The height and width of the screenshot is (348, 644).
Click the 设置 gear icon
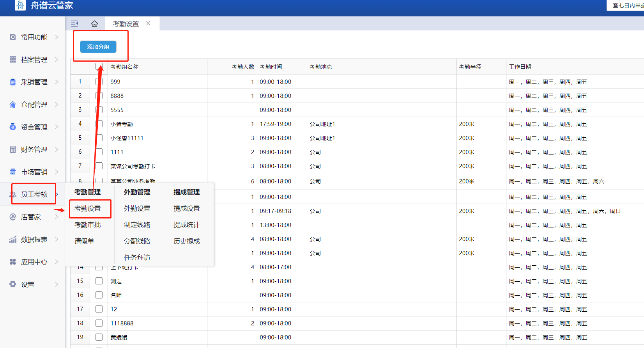13,284
